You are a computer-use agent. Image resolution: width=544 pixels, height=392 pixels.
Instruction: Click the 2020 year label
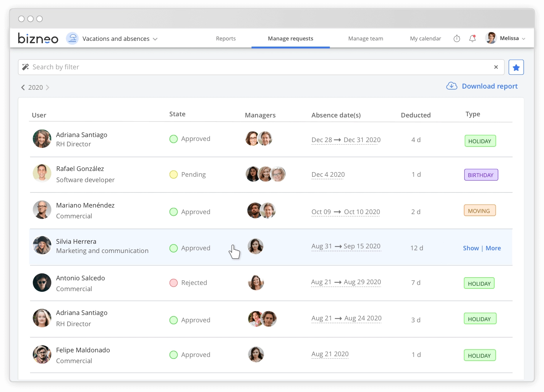coord(35,87)
